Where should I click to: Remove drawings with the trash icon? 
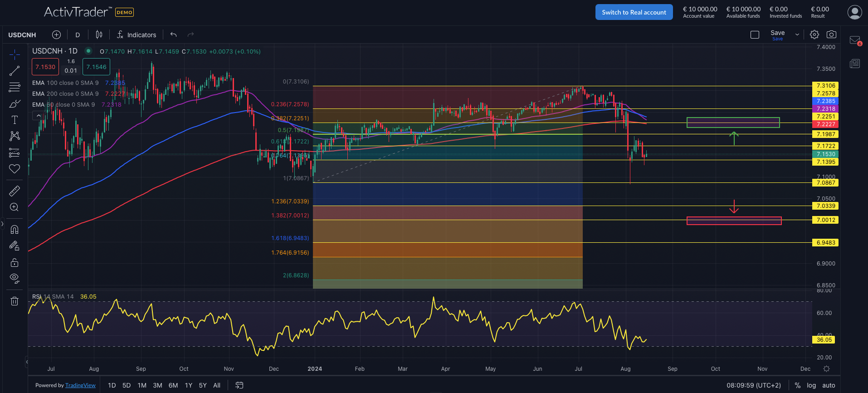(x=15, y=301)
